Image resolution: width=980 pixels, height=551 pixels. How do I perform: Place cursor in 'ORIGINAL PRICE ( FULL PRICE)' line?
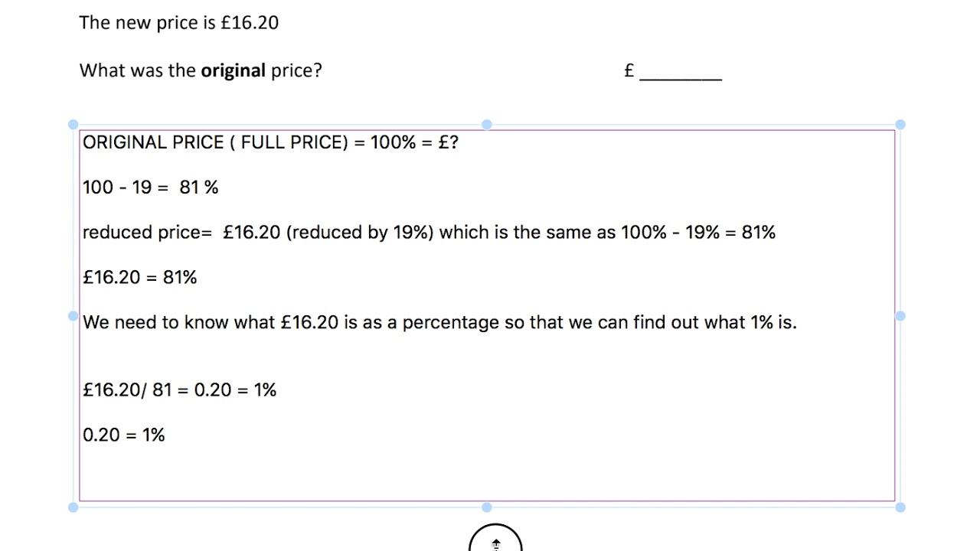coord(270,142)
